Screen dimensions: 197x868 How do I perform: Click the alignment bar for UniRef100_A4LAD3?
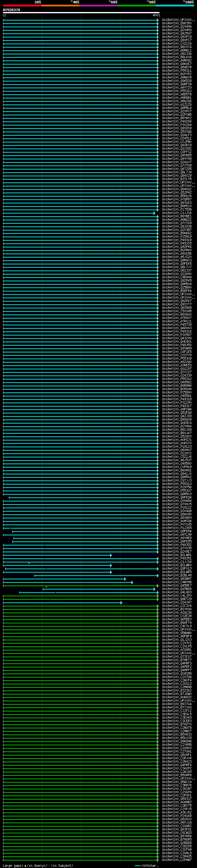(x=89, y=592)
